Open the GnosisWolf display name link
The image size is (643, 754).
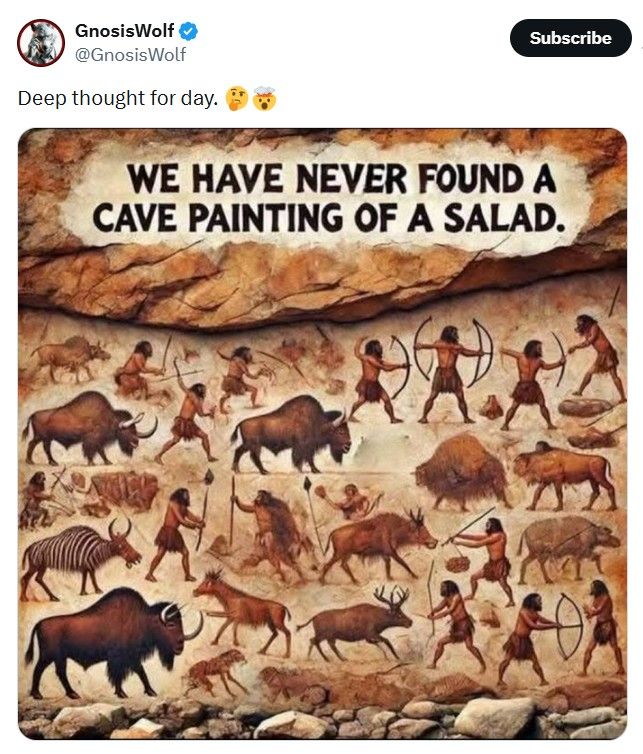125,31
